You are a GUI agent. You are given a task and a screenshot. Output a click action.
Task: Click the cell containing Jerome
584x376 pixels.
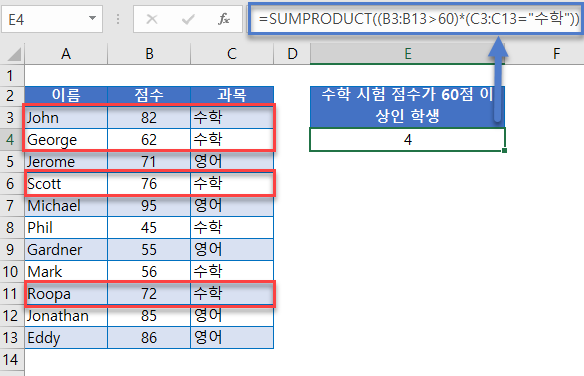point(66,162)
